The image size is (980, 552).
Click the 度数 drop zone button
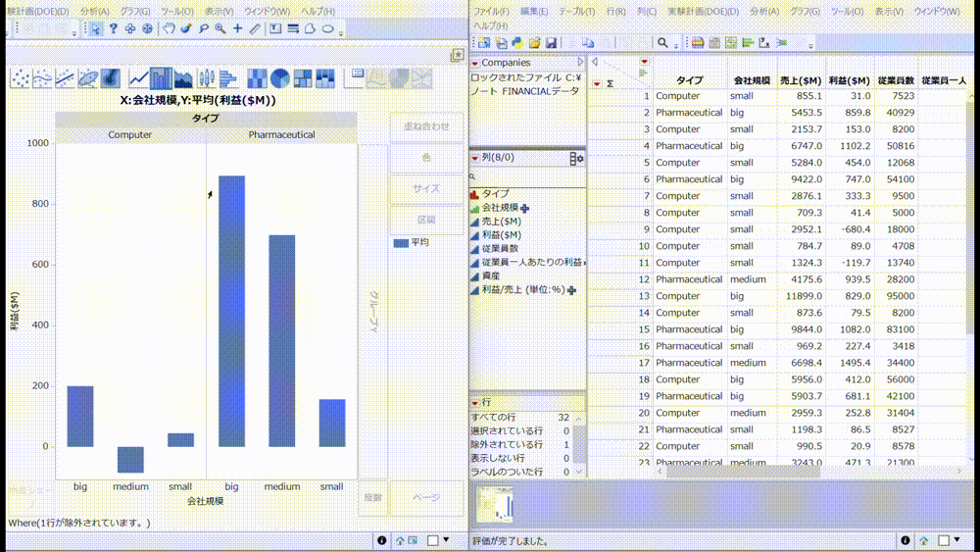373,498
